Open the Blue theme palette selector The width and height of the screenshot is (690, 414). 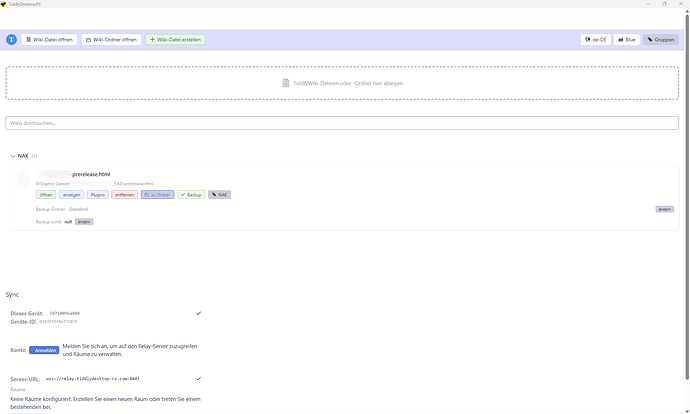coord(627,40)
